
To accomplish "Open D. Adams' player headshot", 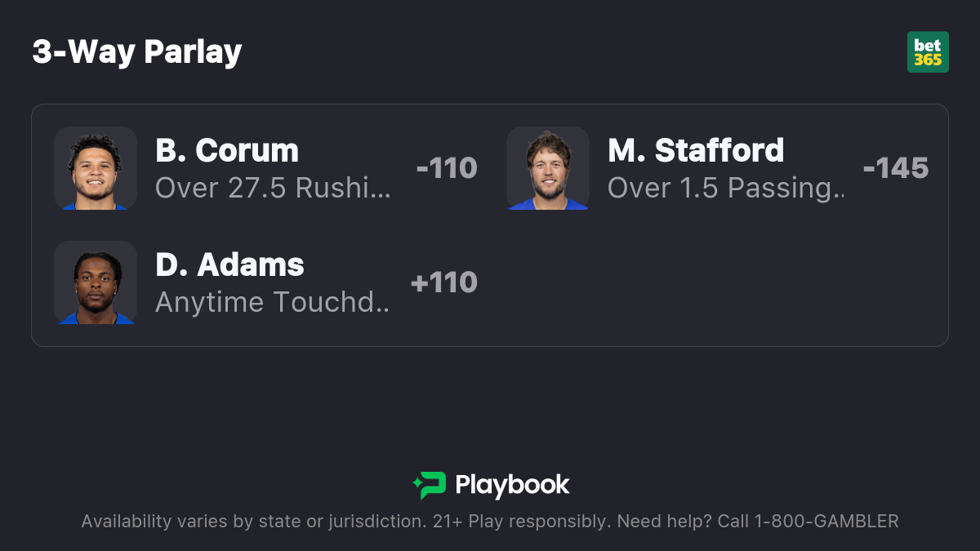I will tap(96, 282).
